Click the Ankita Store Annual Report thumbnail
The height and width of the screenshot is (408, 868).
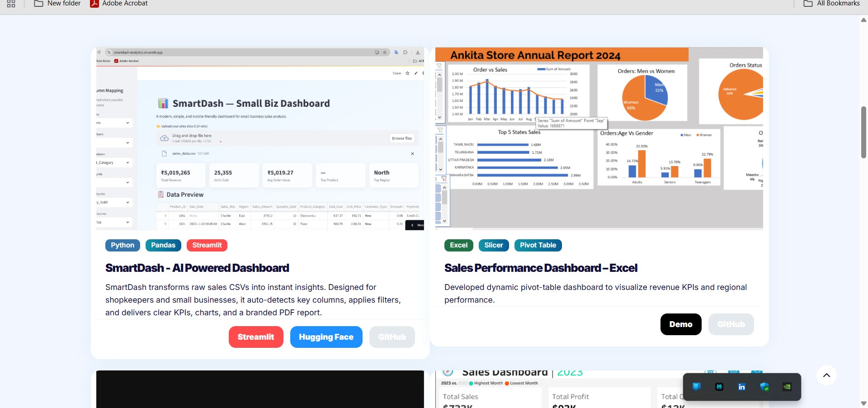click(599, 139)
